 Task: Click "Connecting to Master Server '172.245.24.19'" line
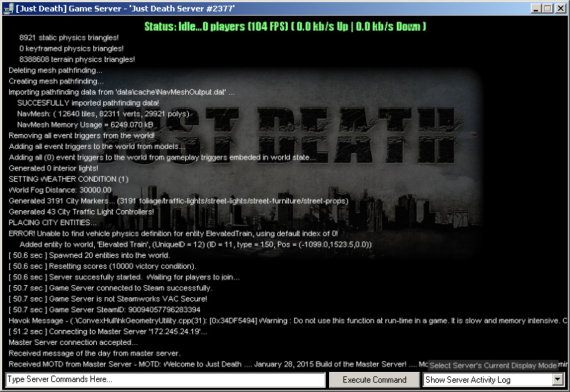[x=108, y=332]
